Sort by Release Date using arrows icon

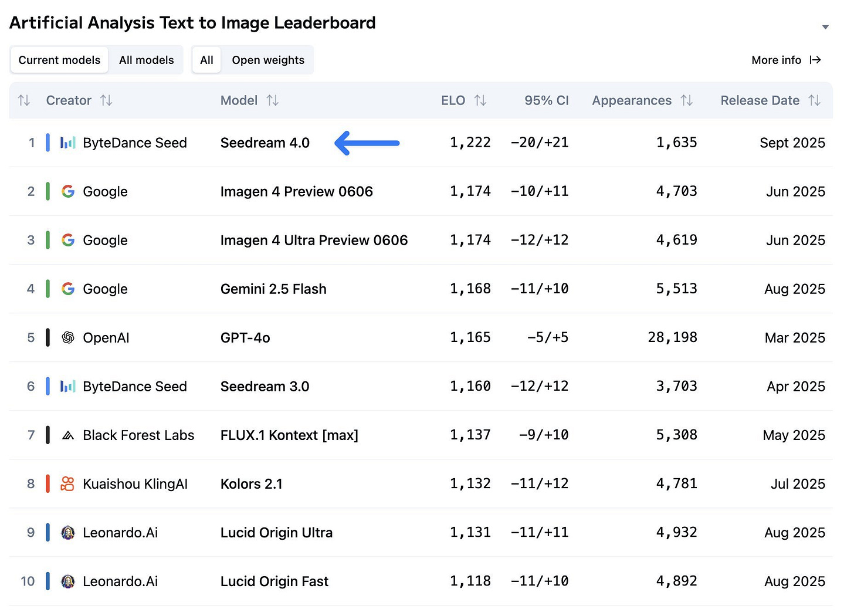pyautogui.click(x=815, y=100)
